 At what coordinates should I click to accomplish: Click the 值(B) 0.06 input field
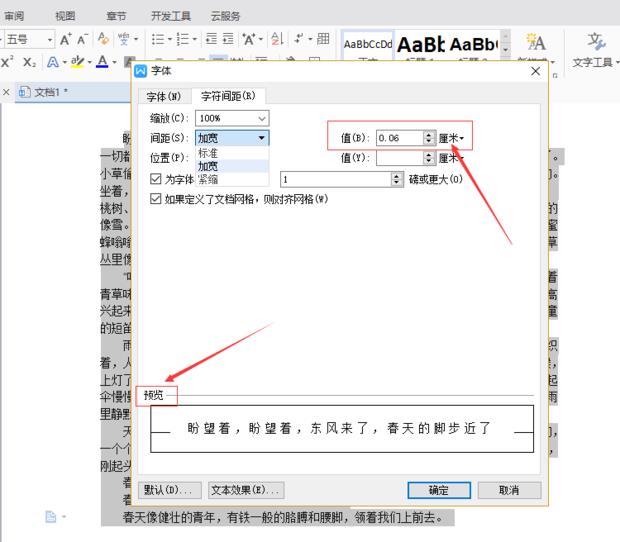399,138
